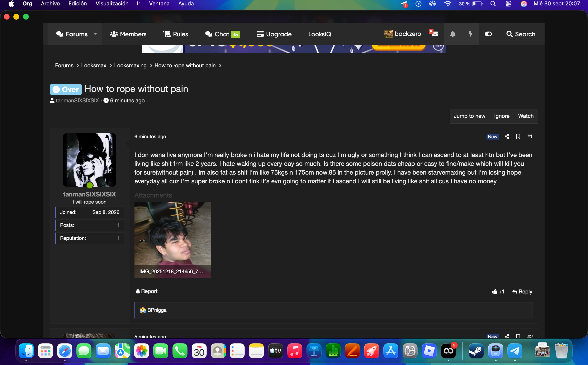Open Safari from the Dock

(65, 351)
